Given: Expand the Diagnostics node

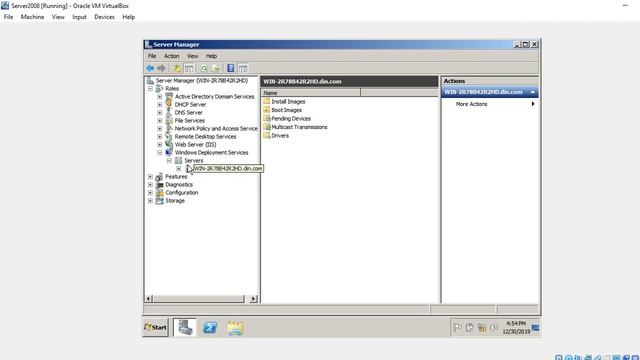Looking at the screenshot, I should pos(150,184).
